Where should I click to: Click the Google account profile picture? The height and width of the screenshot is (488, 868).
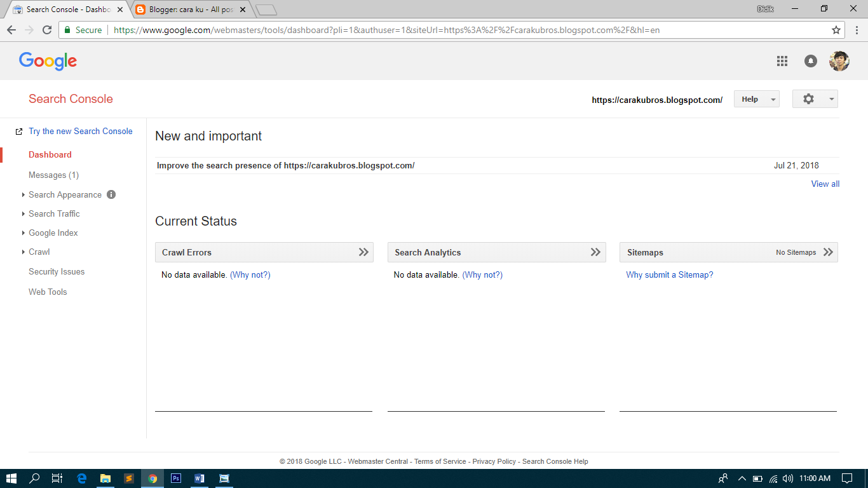point(839,61)
